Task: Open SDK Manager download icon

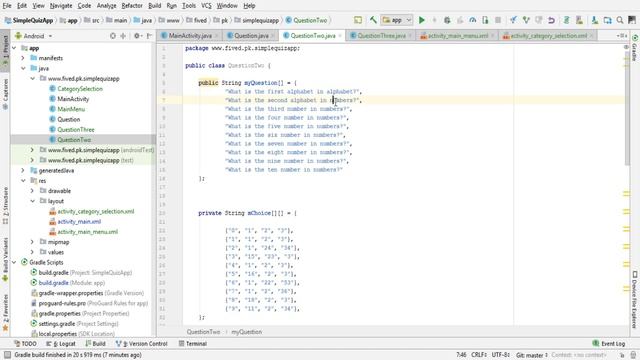Action: (x=594, y=20)
